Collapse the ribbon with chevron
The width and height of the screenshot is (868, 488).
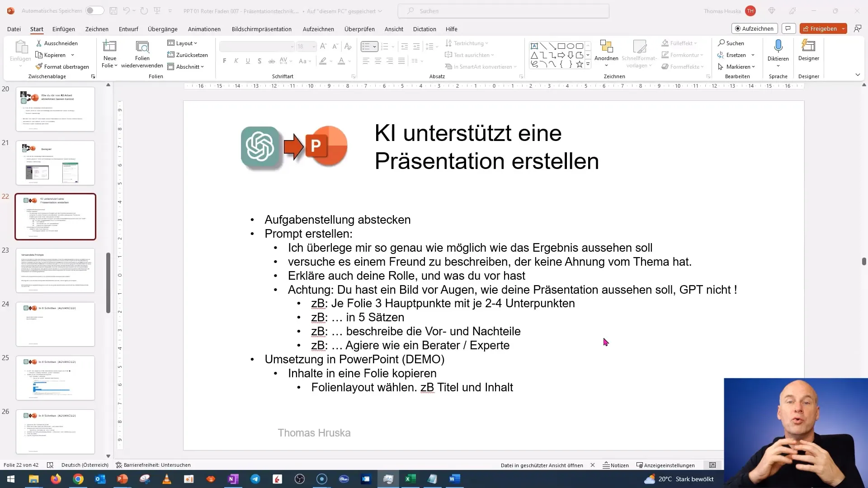coord(858,75)
